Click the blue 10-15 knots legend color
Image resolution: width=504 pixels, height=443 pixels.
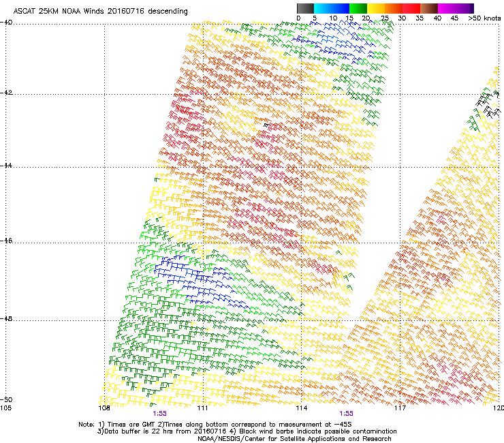(341, 8)
